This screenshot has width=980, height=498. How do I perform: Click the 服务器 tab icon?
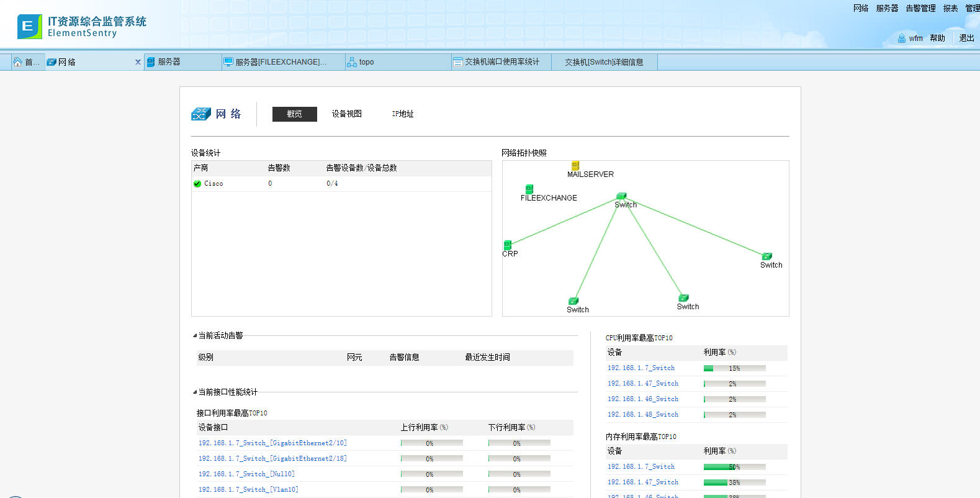[x=150, y=62]
